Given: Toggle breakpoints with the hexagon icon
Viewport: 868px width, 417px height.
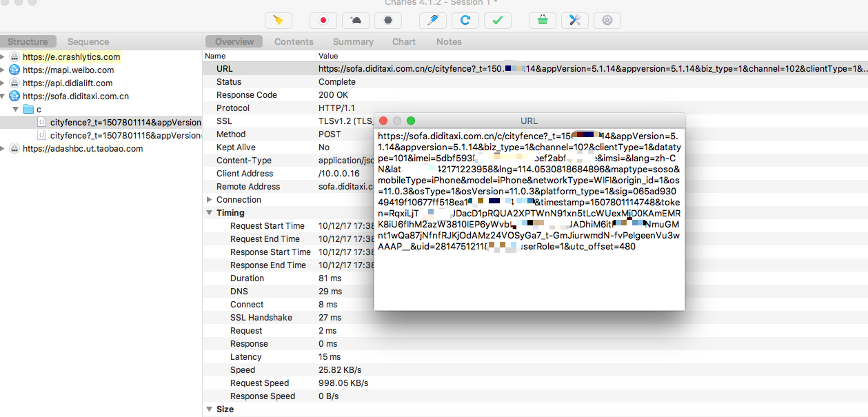Looking at the screenshot, I should point(388,21).
